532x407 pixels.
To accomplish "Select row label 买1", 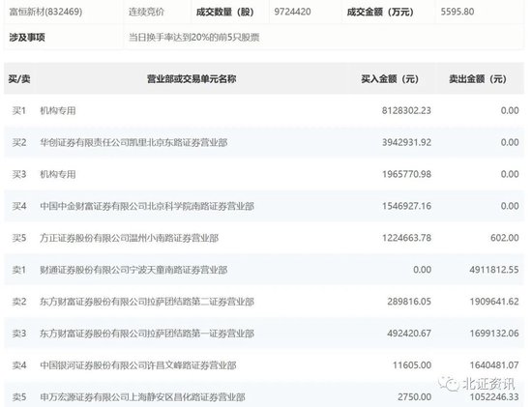I will (x=19, y=110).
